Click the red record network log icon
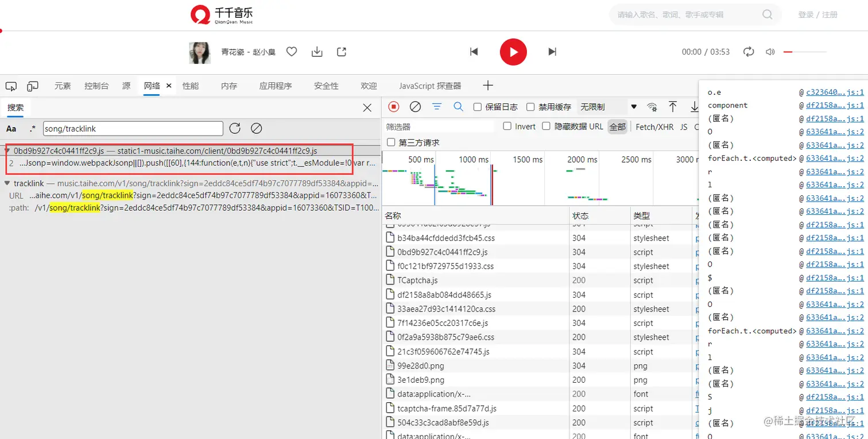This screenshot has height=439, width=868. click(x=394, y=106)
